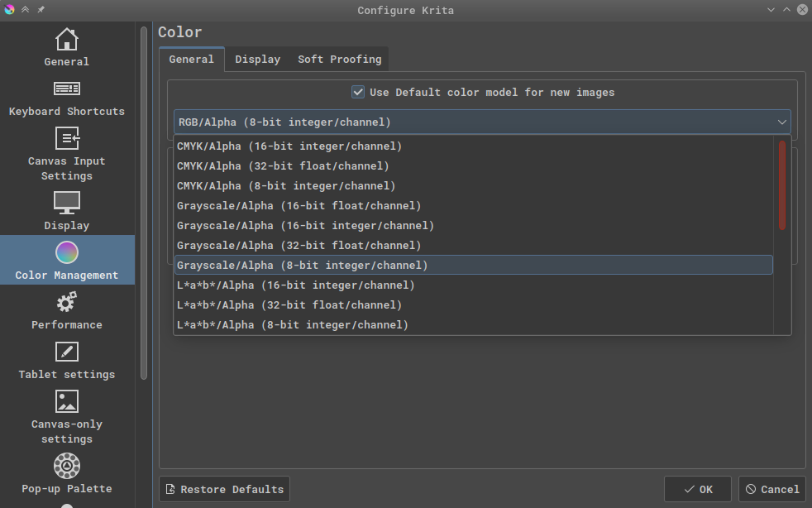Screen dimensions: 812x508
Task: Click the Restore Defaults button
Action: [224, 489]
